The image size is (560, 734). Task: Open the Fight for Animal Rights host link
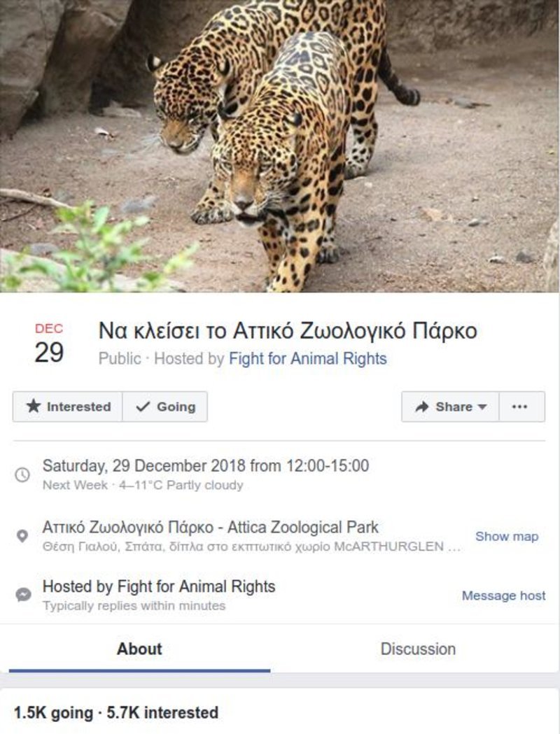click(x=307, y=359)
